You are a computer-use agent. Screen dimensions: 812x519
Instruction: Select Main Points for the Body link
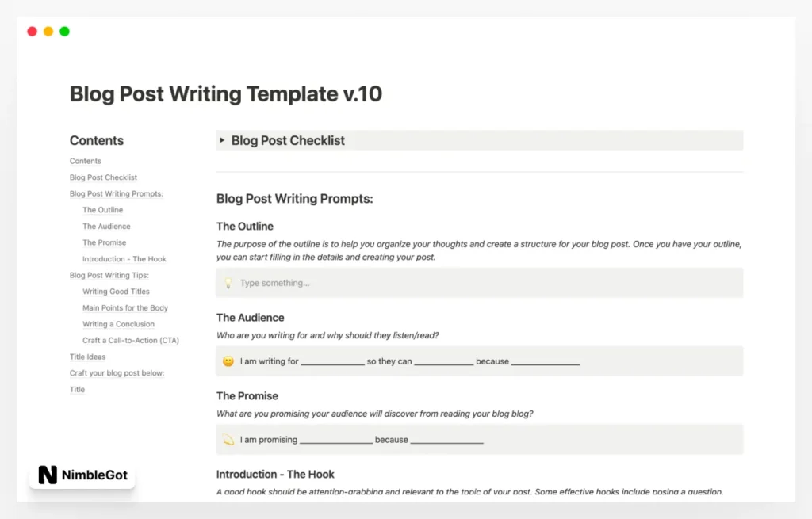pyautogui.click(x=125, y=307)
